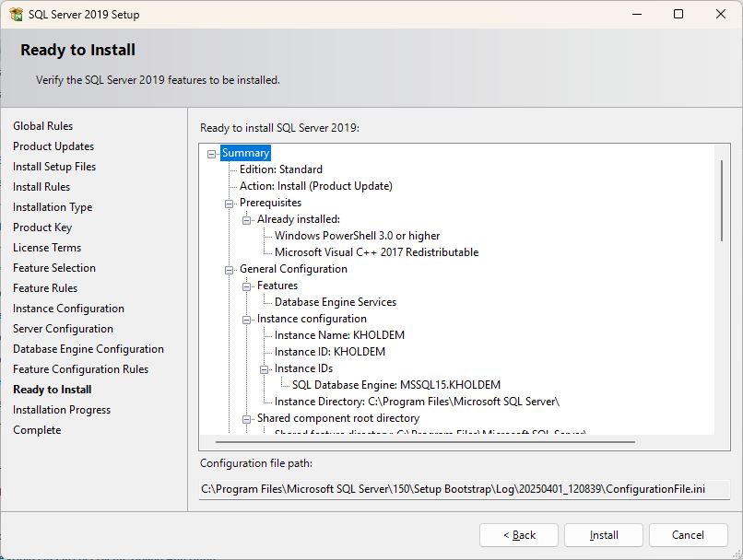Select Edition: Standard row
Image resolution: width=743 pixels, height=560 pixels.
pos(280,169)
